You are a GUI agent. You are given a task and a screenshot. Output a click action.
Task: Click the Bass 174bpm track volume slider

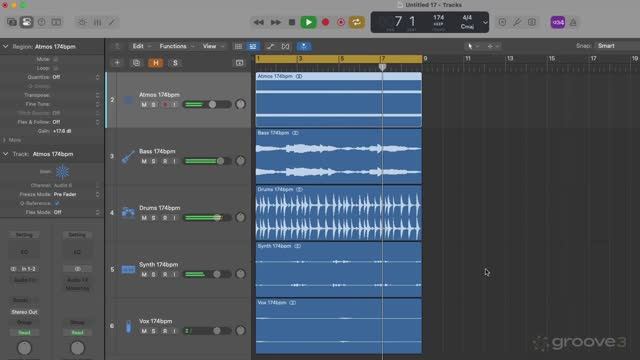coord(207,161)
